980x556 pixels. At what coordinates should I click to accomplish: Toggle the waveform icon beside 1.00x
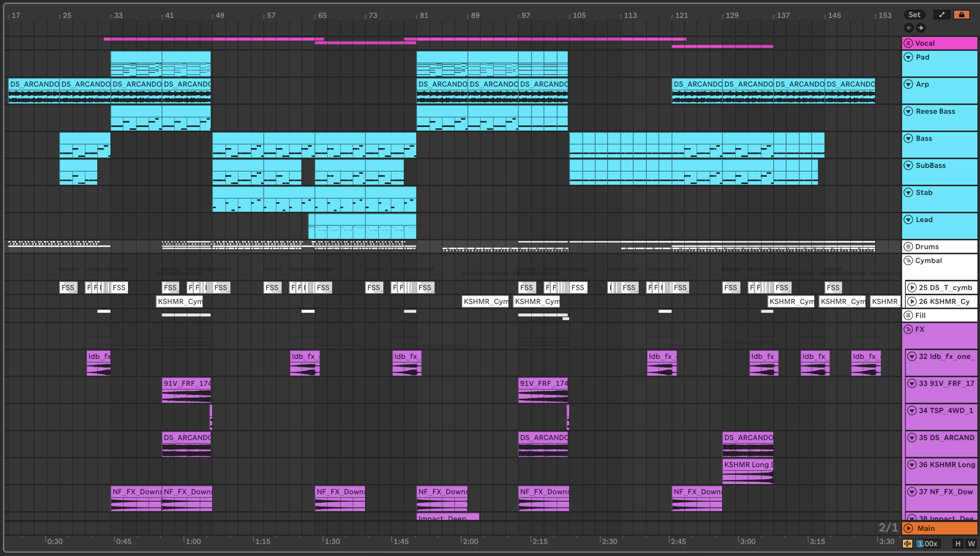tap(908, 543)
